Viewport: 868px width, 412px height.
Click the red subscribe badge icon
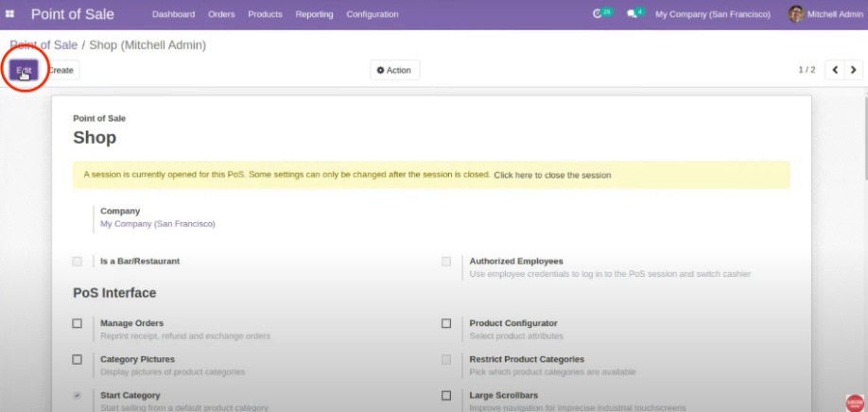(x=855, y=402)
